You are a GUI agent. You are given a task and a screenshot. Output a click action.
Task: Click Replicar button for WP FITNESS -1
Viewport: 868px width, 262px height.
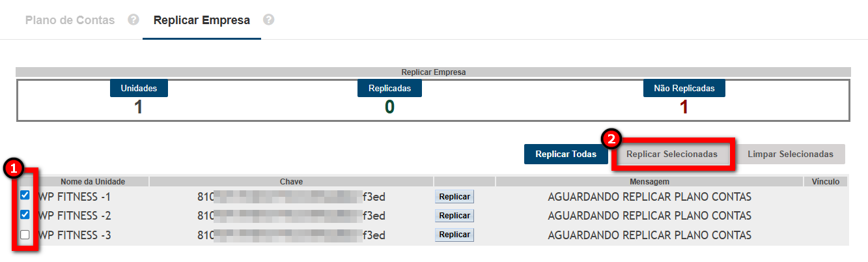455,197
